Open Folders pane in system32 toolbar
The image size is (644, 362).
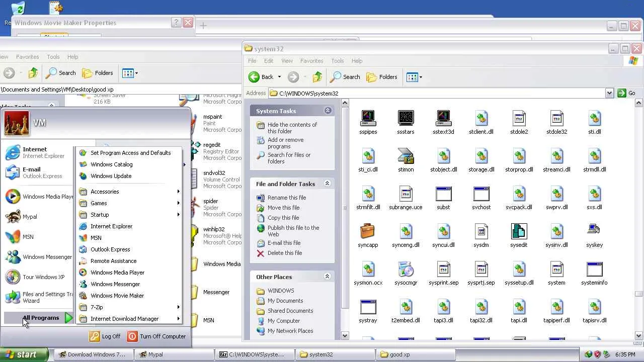(382, 77)
